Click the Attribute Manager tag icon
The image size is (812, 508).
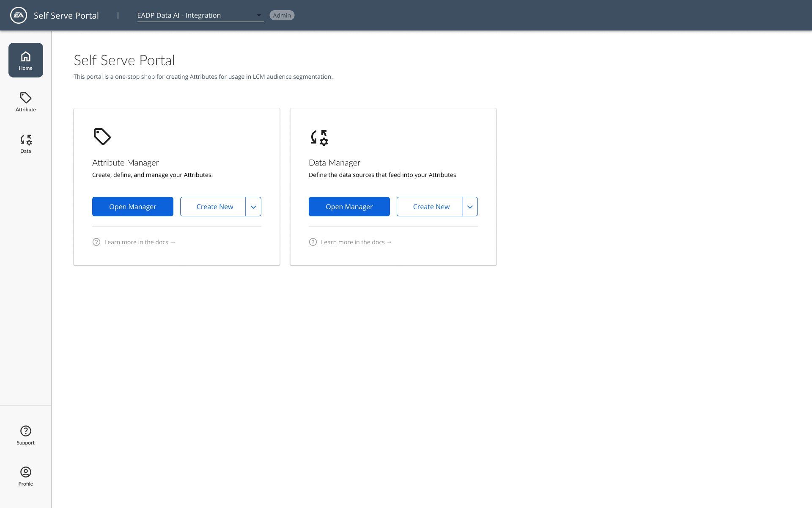pyautogui.click(x=102, y=137)
